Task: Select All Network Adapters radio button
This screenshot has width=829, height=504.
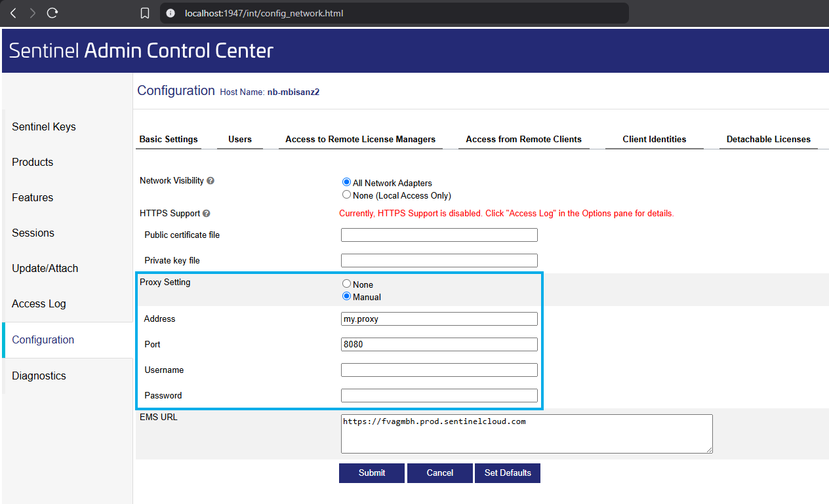Action: [x=346, y=182]
